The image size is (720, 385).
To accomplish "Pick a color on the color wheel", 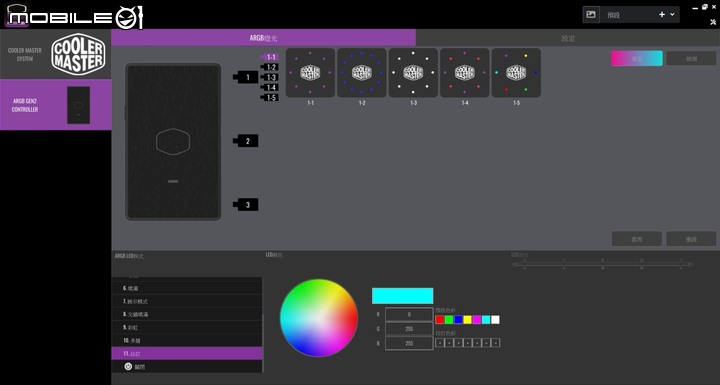I will point(319,318).
